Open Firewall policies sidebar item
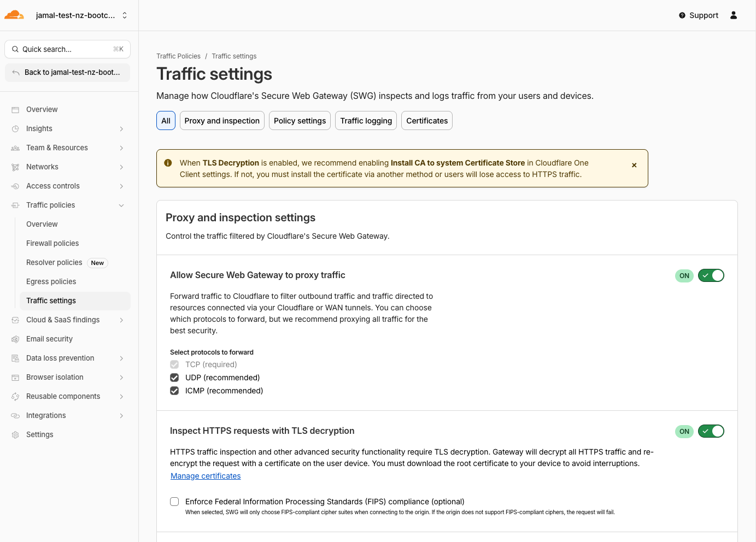Screen dimensions: 756x542 tap(75, 243)
